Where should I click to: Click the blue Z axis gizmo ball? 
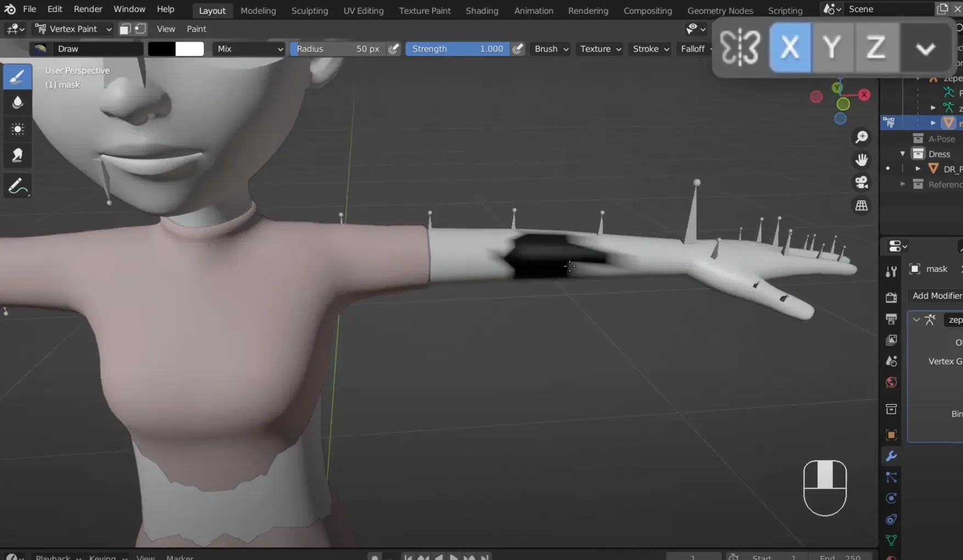[840, 119]
